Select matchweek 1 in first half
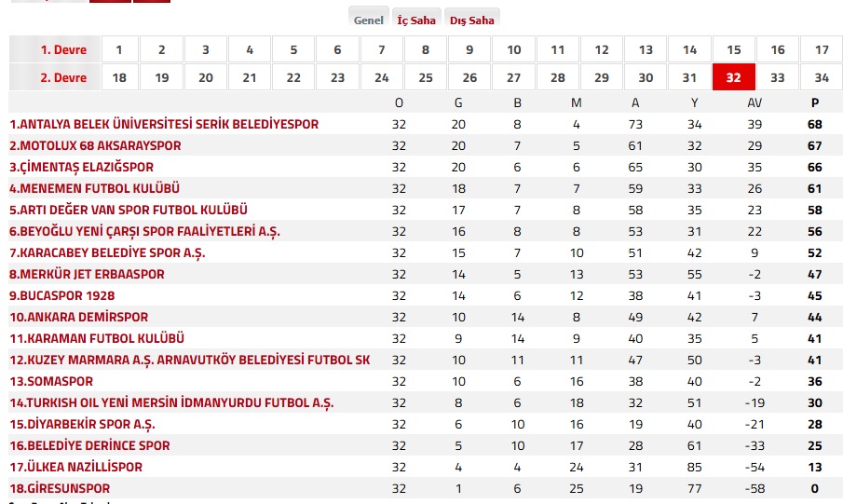 tap(118, 49)
